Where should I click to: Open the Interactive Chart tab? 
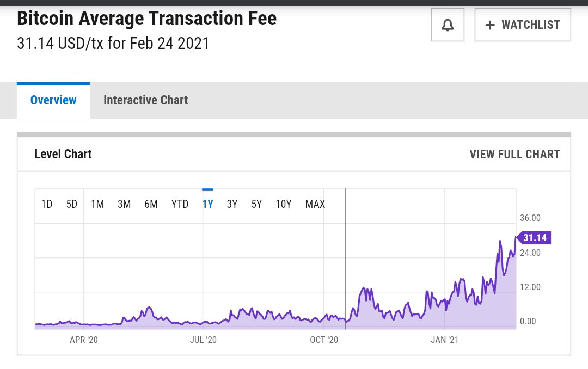pos(145,100)
